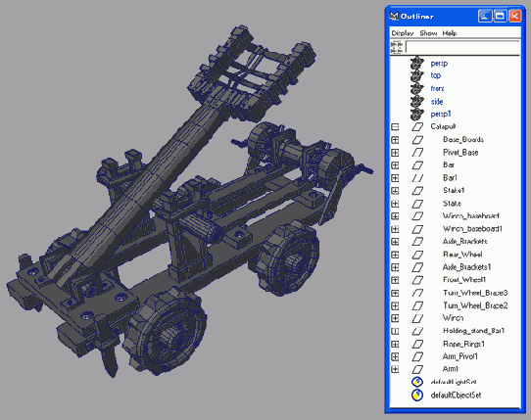Image resolution: width=531 pixels, height=420 pixels.
Task: Click the Base_Boards transform icon
Action: pos(417,140)
